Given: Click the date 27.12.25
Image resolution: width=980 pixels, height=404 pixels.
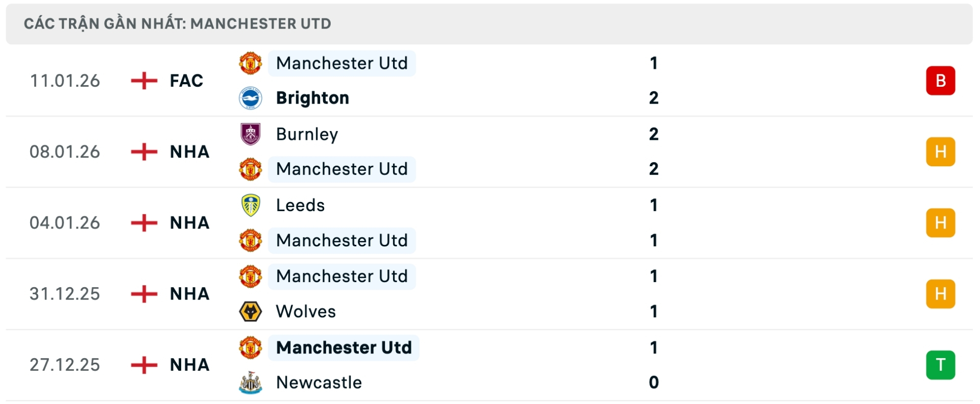Looking at the screenshot, I should [65, 365].
